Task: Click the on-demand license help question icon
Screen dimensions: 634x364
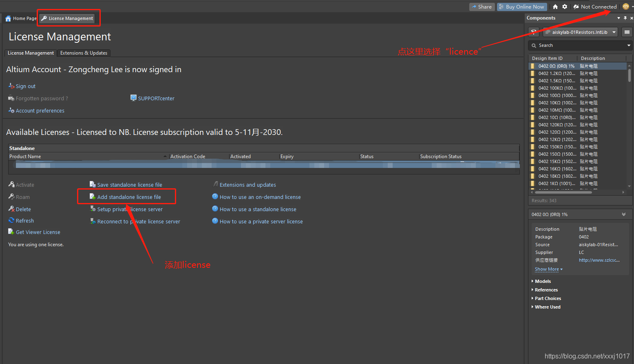Action: click(x=215, y=196)
